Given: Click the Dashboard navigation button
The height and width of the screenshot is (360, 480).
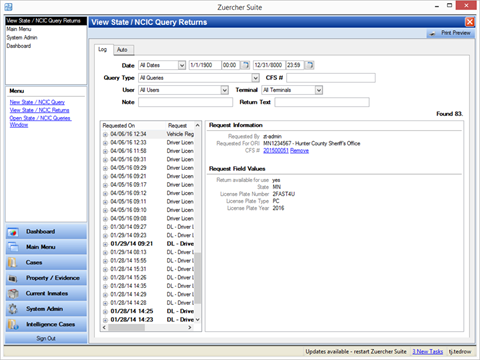Looking at the screenshot, I should 46,232.
